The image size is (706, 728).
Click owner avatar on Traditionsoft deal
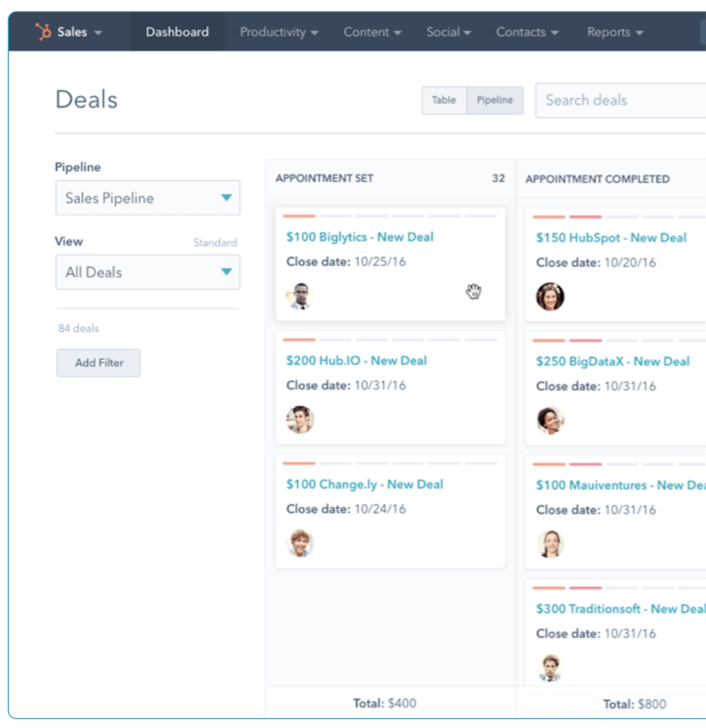tap(550, 668)
